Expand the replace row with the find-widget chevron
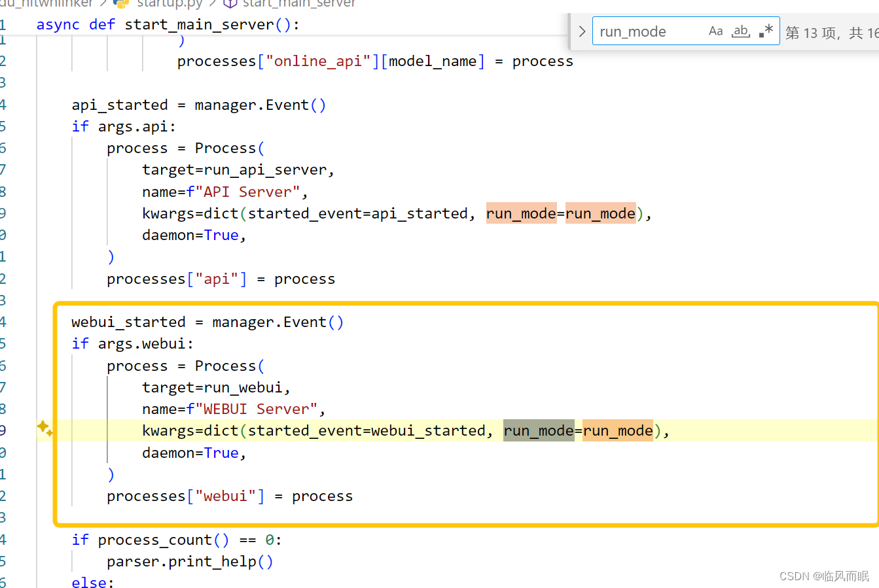Screen dimensions: 879x588 tap(582, 31)
